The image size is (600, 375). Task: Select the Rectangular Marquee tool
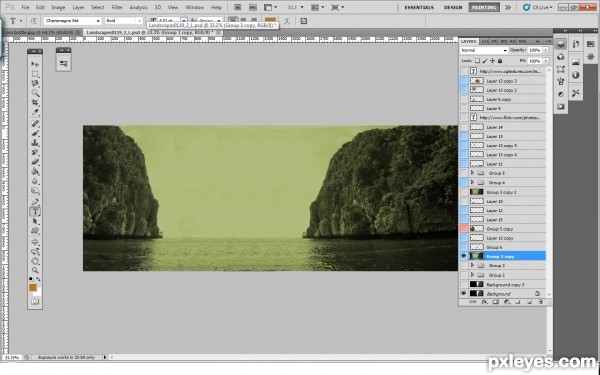click(x=35, y=73)
